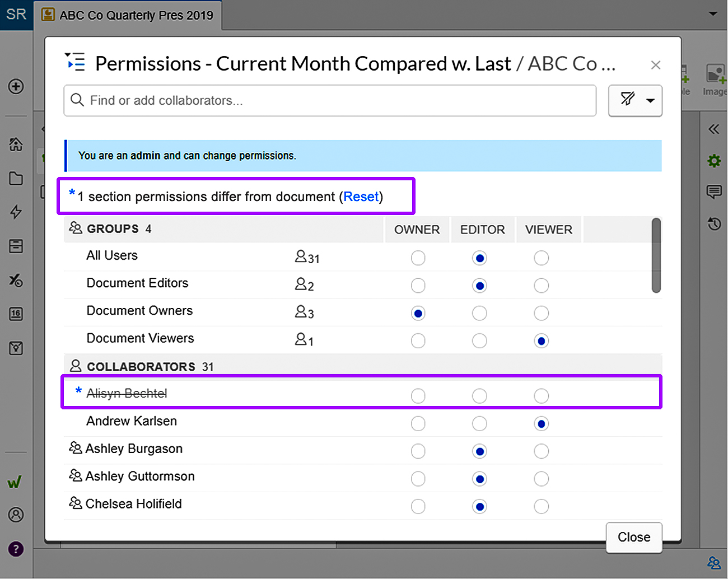Open the user profile icon in sidebar
This screenshot has width=728, height=579.
[x=16, y=515]
